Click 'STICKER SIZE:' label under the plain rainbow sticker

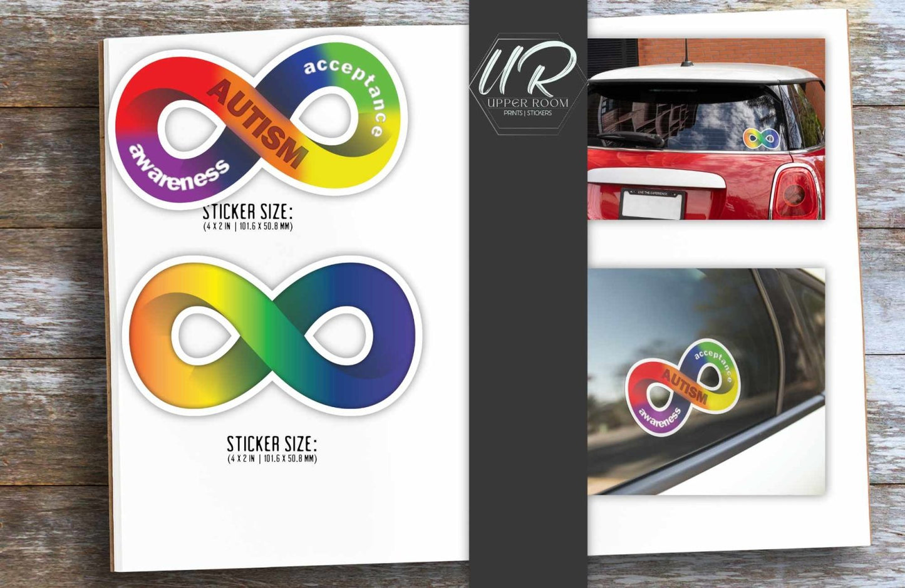click(272, 444)
